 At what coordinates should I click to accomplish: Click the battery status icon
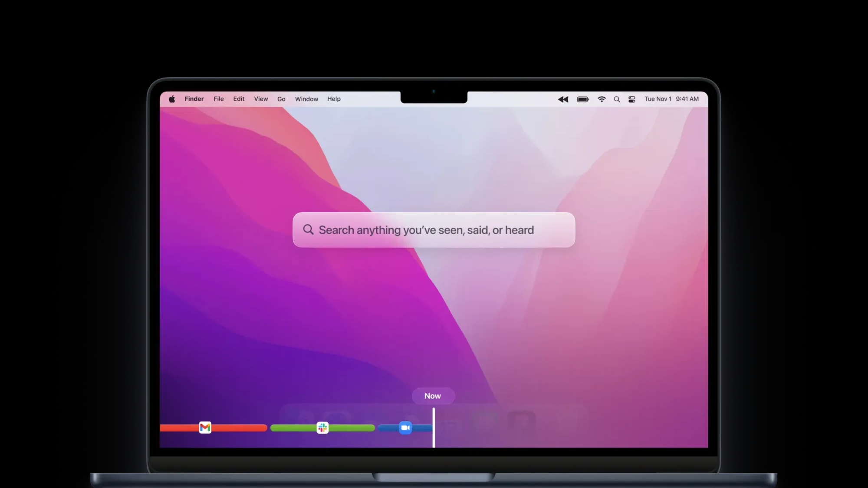[582, 99]
